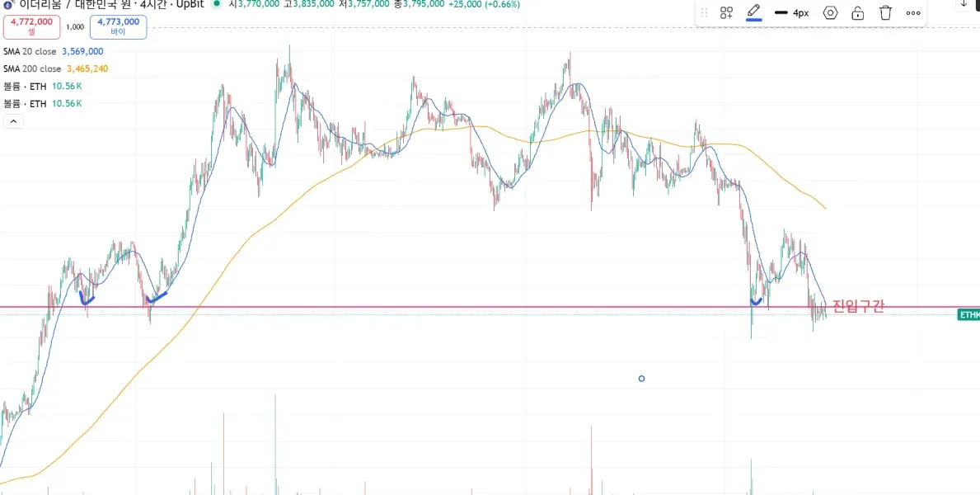Click the ETHK price label on axis

[968, 315]
